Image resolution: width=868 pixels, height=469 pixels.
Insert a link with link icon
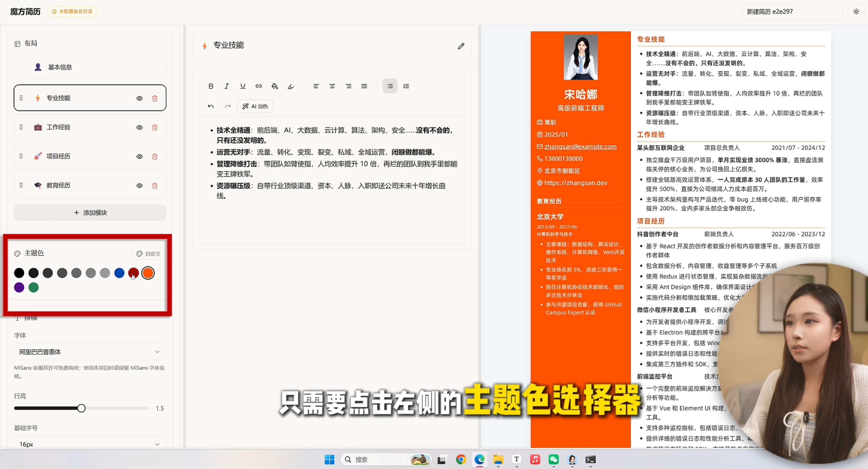(258, 86)
